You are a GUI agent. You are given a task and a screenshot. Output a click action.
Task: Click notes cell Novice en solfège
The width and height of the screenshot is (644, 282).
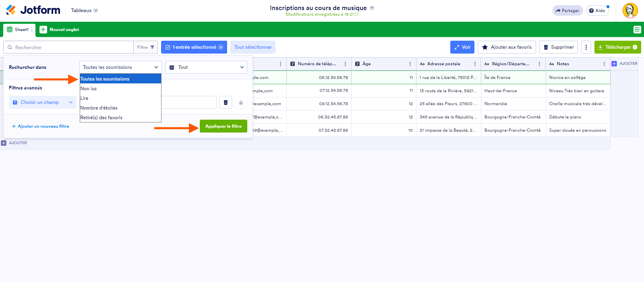coord(578,77)
